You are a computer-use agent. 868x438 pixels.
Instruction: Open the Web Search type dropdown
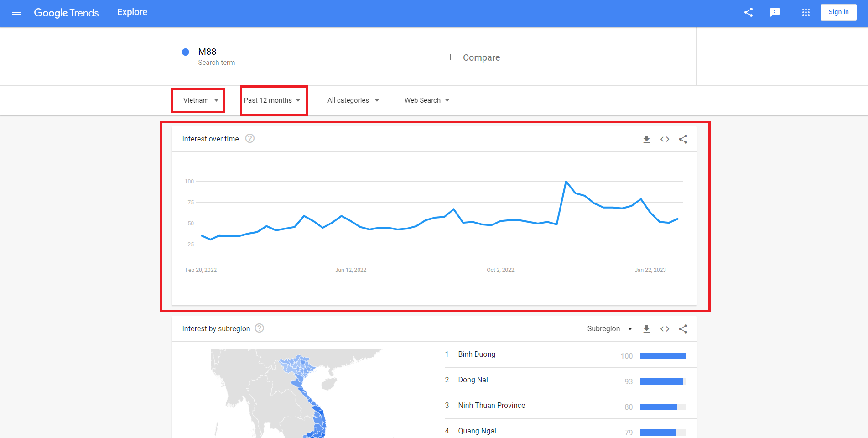pyautogui.click(x=426, y=100)
